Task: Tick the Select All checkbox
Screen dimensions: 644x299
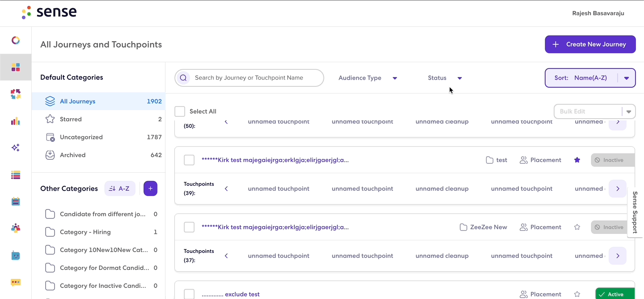Action: click(180, 111)
